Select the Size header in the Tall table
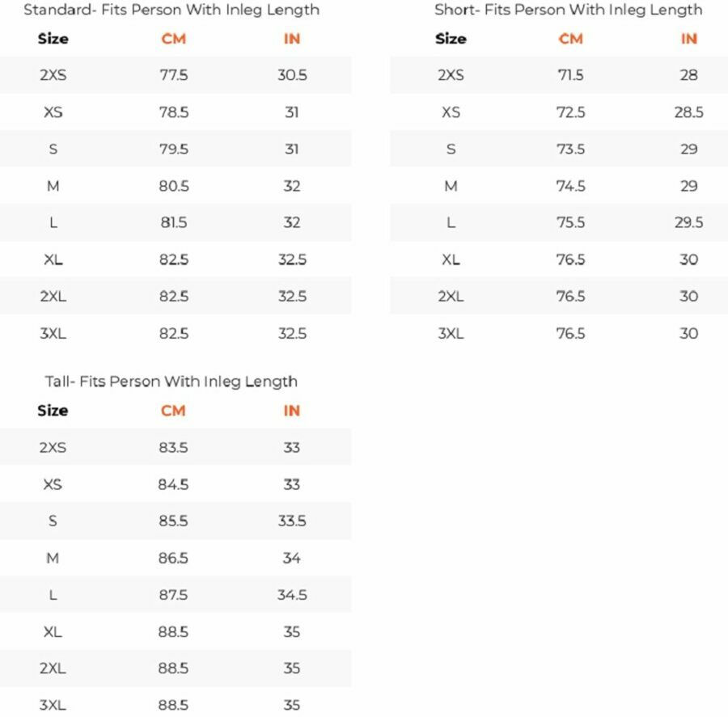The image size is (728, 717). point(53,411)
